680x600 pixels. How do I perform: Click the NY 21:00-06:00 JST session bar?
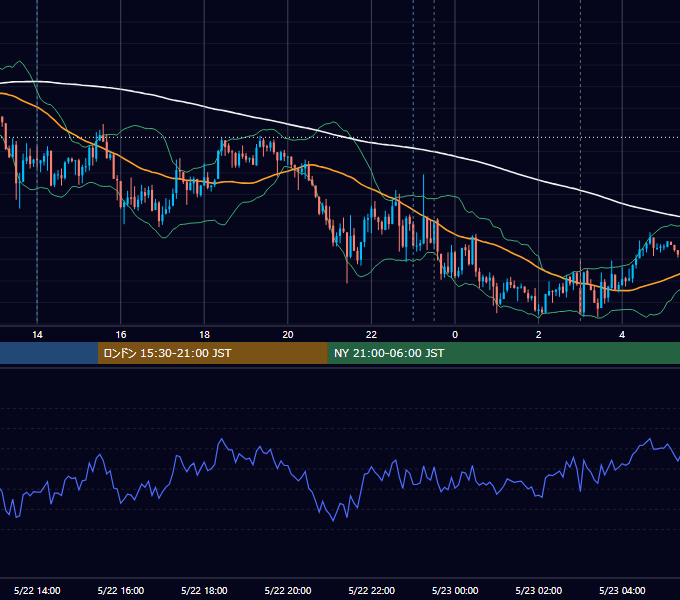[x=503, y=353]
